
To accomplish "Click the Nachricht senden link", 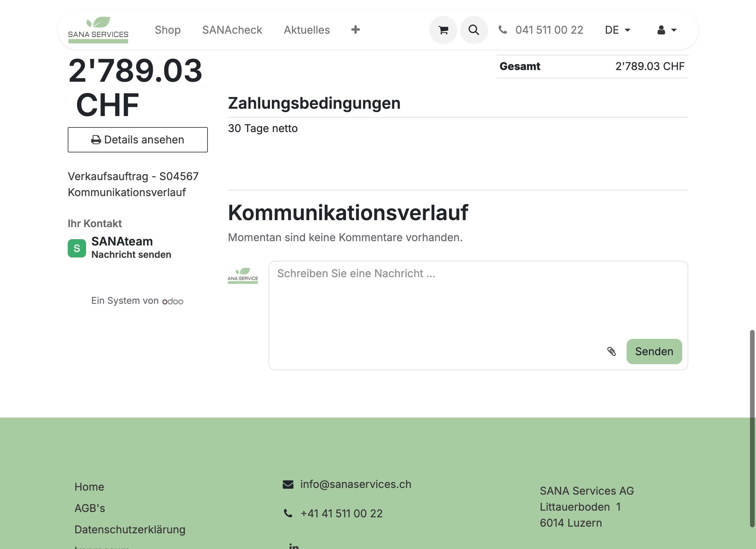I will (x=131, y=254).
